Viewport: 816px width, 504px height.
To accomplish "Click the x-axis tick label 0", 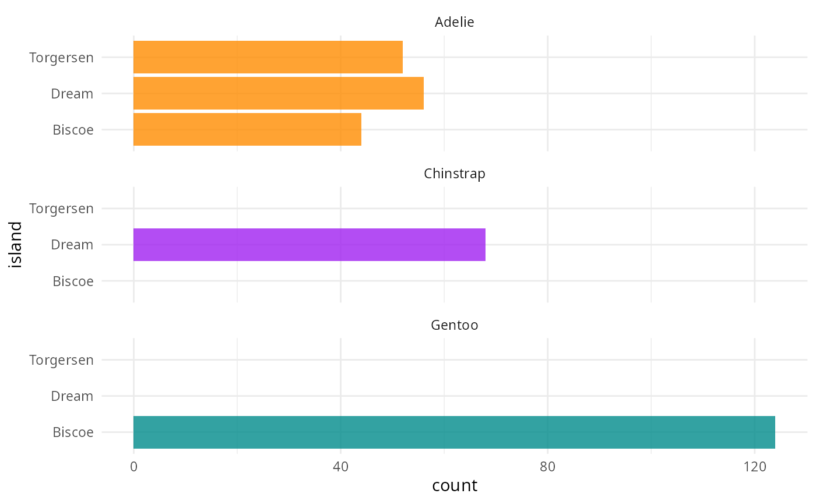I will (133, 467).
